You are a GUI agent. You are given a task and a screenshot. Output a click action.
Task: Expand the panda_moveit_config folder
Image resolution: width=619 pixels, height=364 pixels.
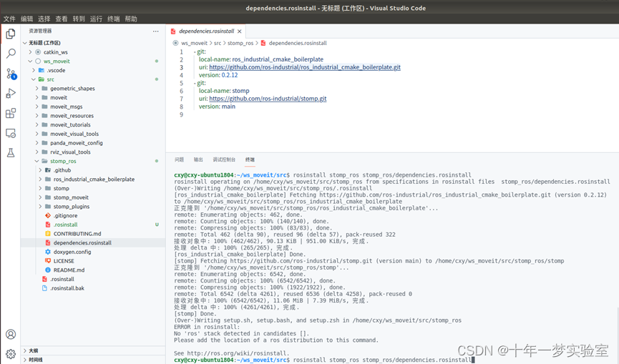(x=37, y=143)
